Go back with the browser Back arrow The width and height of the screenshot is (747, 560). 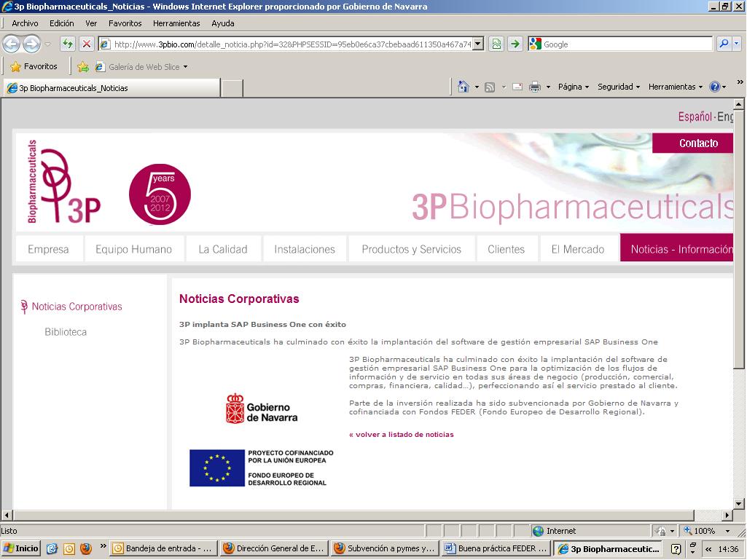pyautogui.click(x=12, y=44)
